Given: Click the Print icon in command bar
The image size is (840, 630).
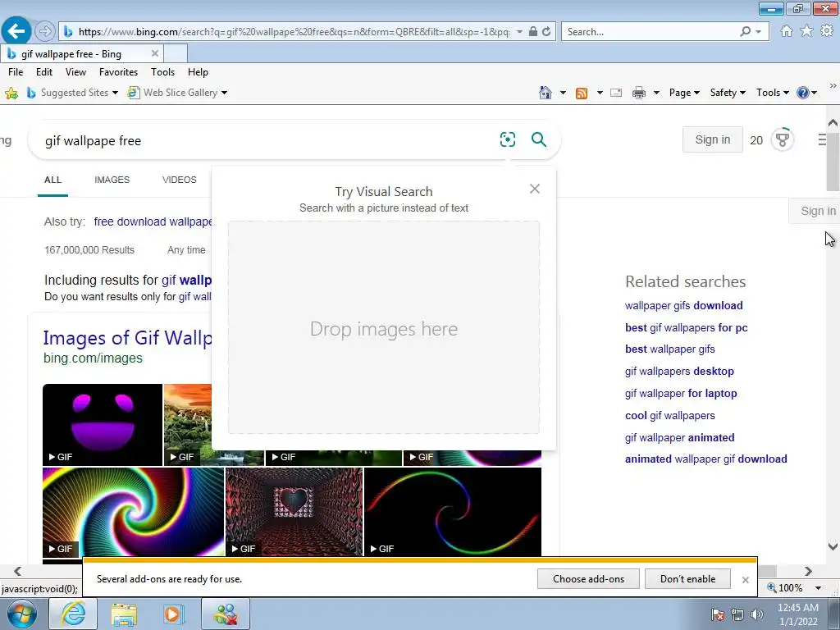Looking at the screenshot, I should click(638, 94).
